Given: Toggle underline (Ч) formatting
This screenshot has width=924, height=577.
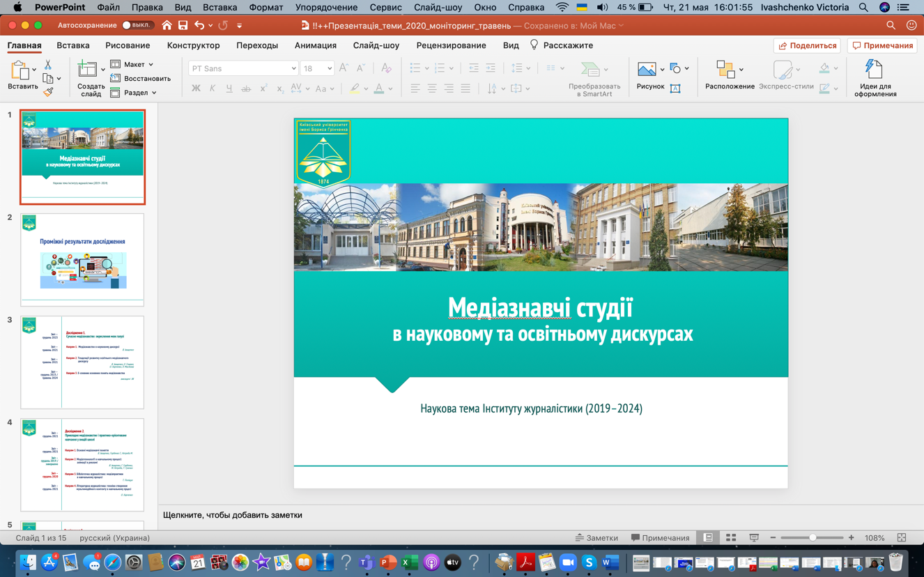Looking at the screenshot, I should [x=229, y=89].
